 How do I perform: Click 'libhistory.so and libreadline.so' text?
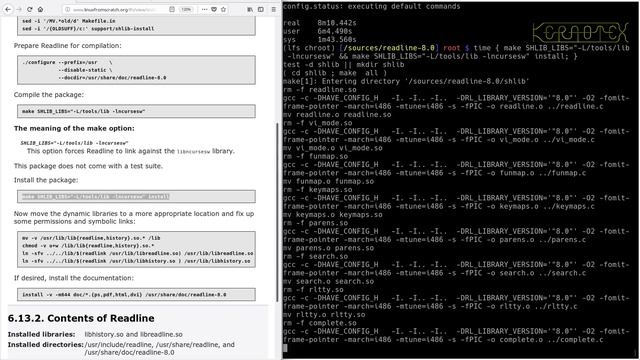133,334
